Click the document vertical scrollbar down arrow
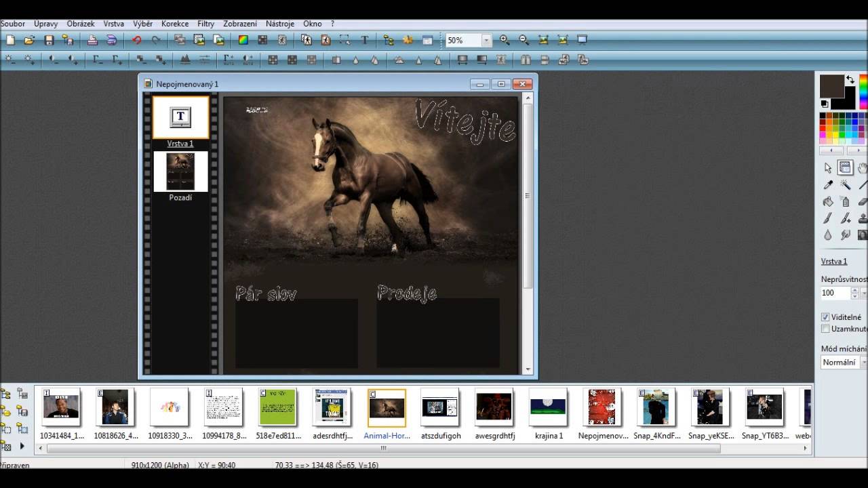 [x=528, y=369]
